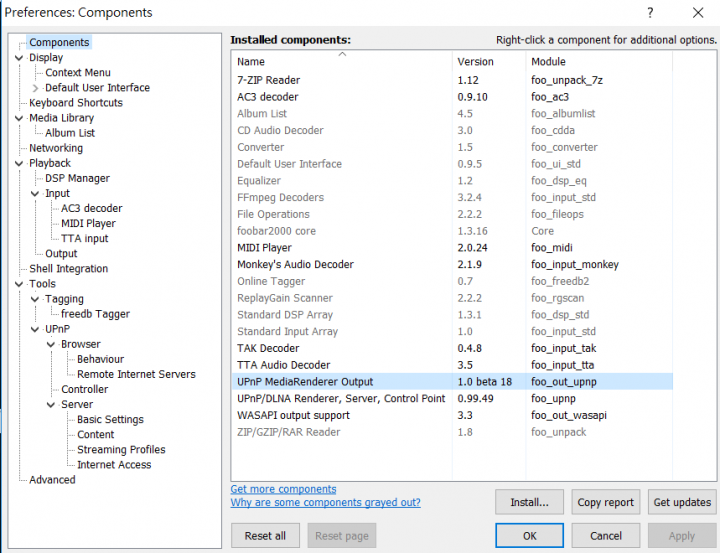
Task: Collapse the Input tree node
Action: 35,194
